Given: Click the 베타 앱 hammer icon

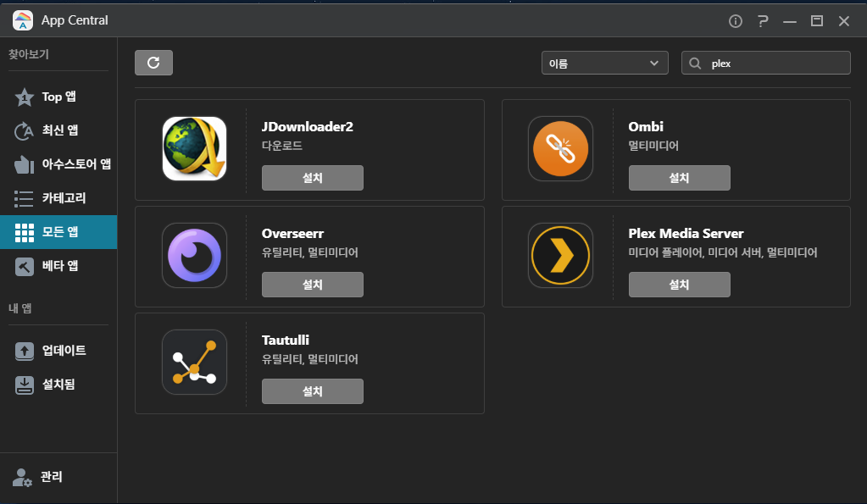Looking at the screenshot, I should 24,266.
